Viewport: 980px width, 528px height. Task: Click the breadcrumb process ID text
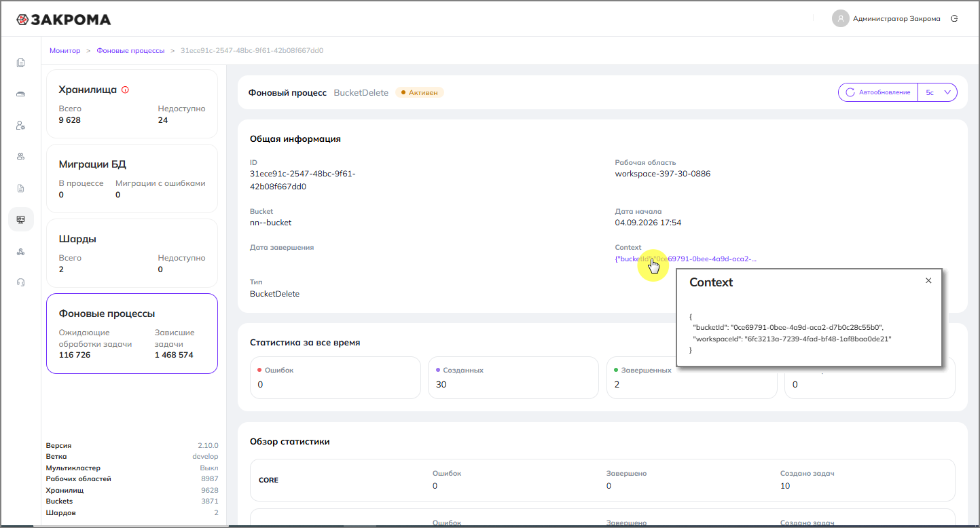pyautogui.click(x=252, y=51)
